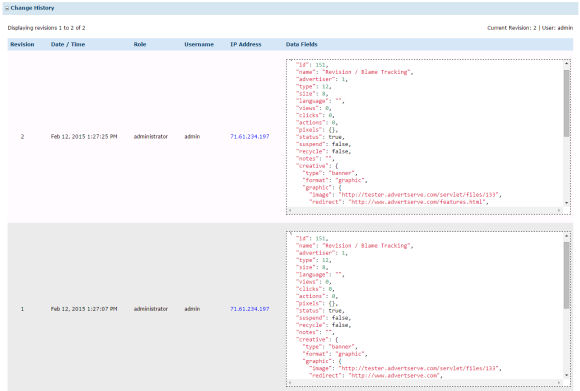
Task: Click the Revision column header
Action: (22, 44)
